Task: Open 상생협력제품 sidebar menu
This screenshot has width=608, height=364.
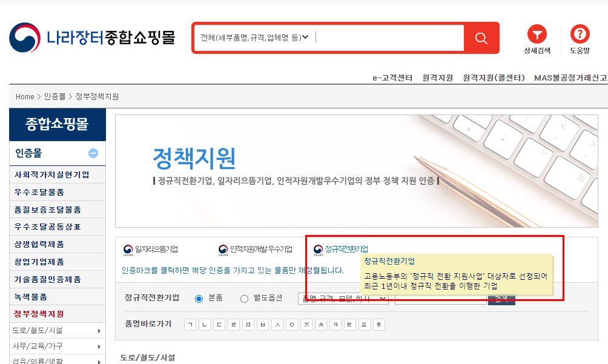Action: pos(58,244)
